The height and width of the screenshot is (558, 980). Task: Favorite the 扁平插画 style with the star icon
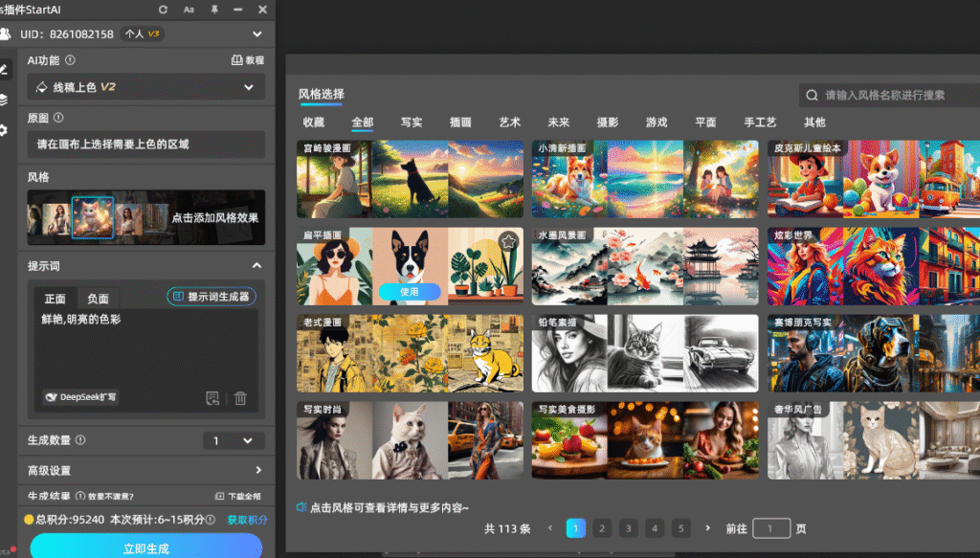click(508, 241)
